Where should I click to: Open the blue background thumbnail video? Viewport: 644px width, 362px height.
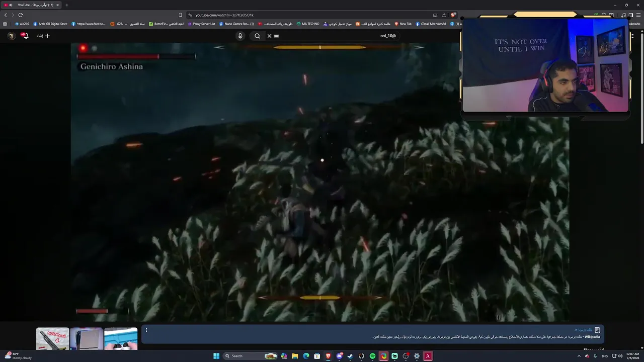point(121,339)
